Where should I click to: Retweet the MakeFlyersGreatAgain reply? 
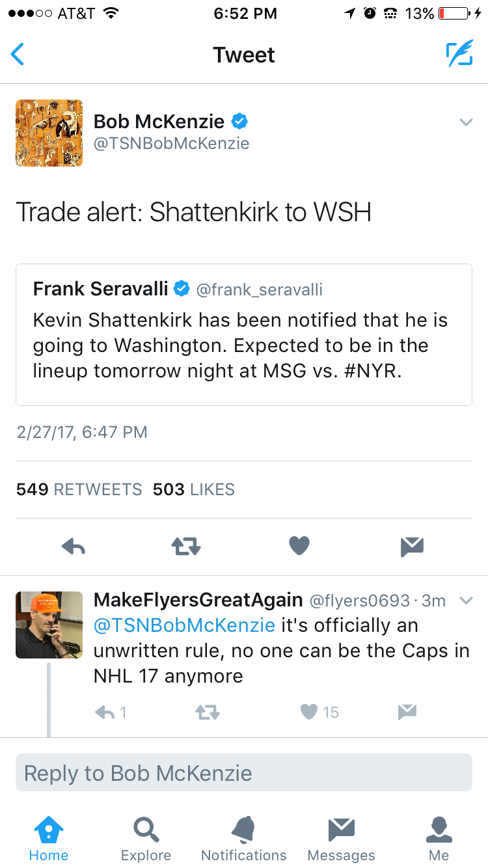208,712
